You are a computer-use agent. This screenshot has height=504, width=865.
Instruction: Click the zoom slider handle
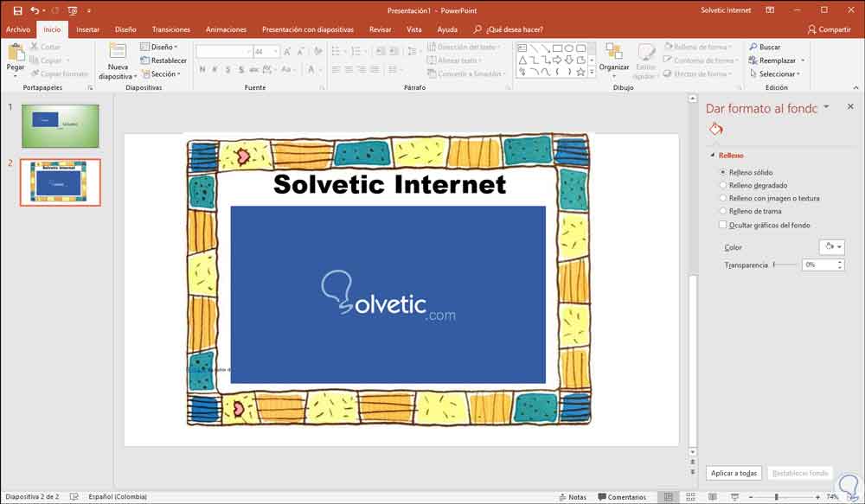(x=776, y=497)
